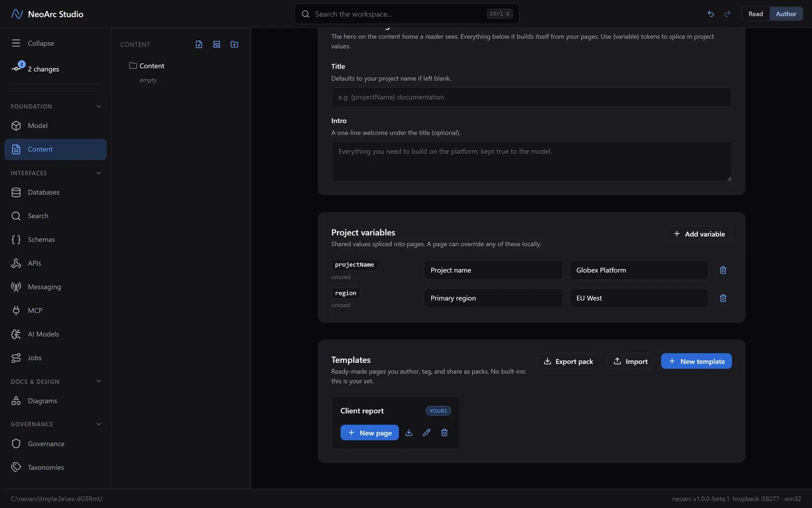Click the Globex Platform value field
The width and height of the screenshot is (812, 508).
click(x=639, y=270)
